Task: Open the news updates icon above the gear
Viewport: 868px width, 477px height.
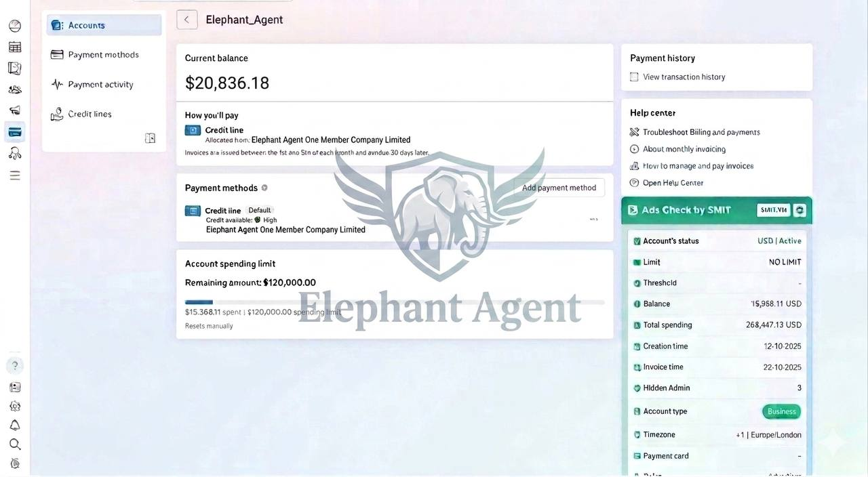Action: [15, 388]
